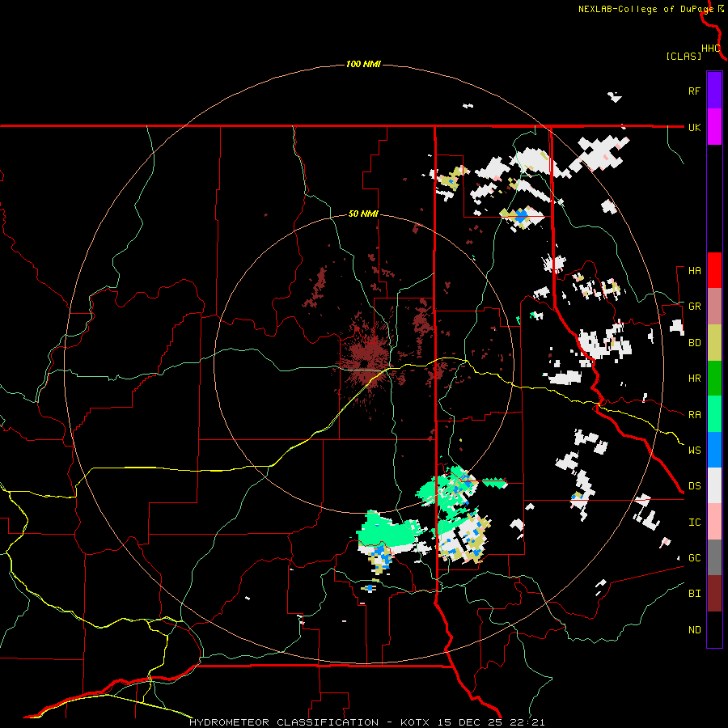Click the GC gray legend swatch
728x728 pixels.
(x=714, y=557)
